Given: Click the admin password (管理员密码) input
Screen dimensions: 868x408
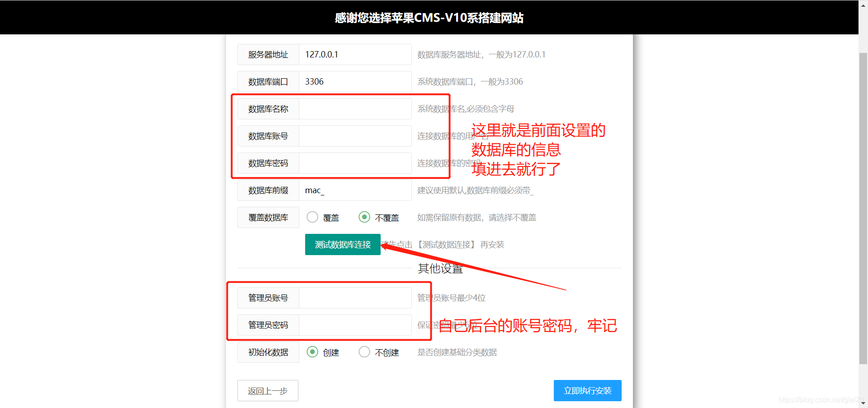Looking at the screenshot, I should pyautogui.click(x=355, y=325).
